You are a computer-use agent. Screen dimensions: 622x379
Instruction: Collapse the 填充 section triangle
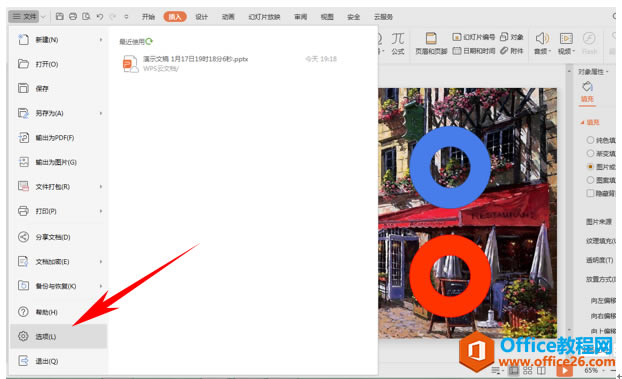(x=582, y=123)
